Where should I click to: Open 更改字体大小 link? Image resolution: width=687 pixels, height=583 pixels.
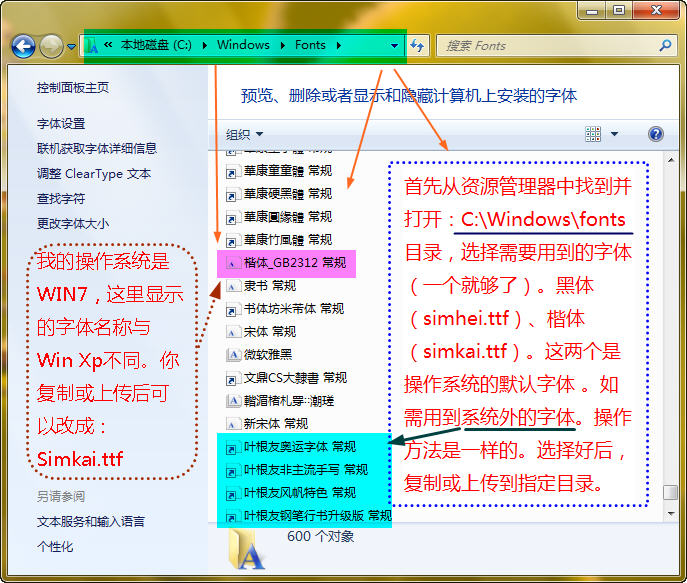[x=73, y=224]
